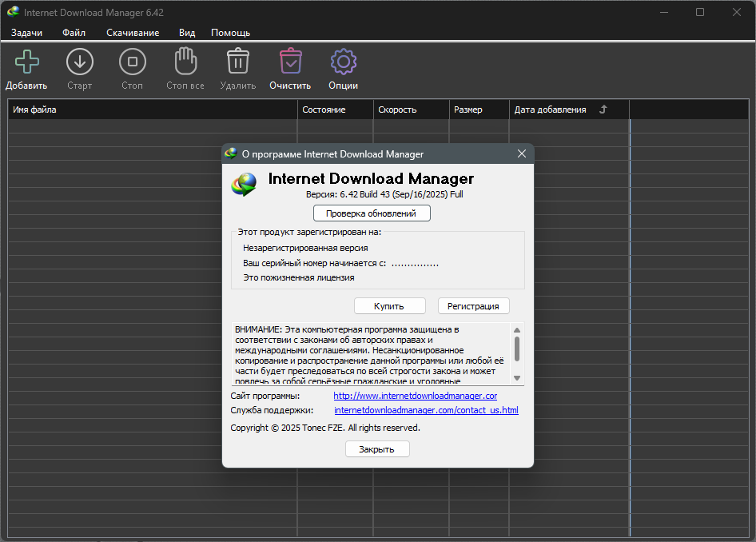Viewport: 756px width, 542px height.
Task: Open the Вид menu
Action: (187, 33)
